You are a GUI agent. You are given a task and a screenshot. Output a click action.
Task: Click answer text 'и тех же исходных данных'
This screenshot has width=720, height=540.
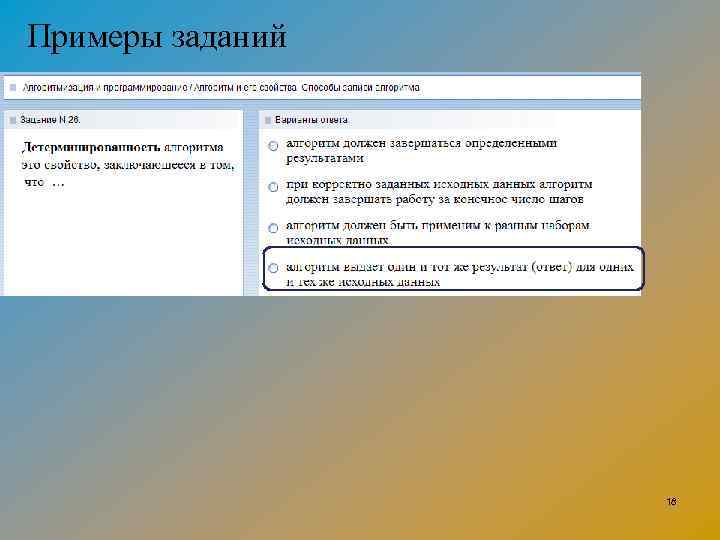363,281
